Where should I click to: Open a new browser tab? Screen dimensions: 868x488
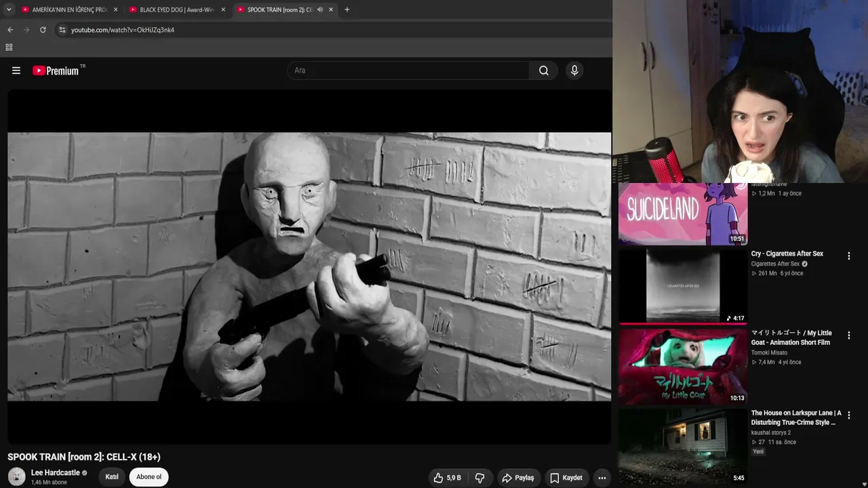tap(347, 9)
